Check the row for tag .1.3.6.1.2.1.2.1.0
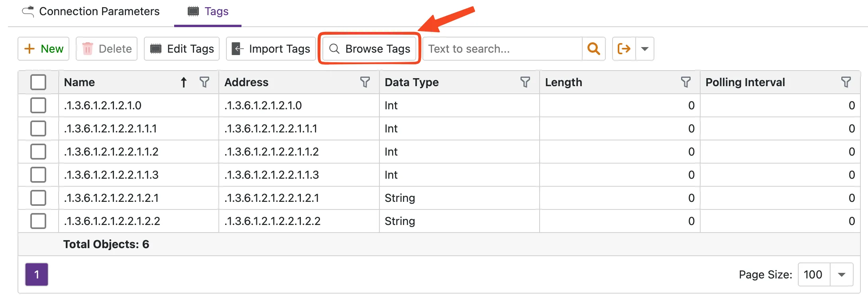 pos(38,105)
